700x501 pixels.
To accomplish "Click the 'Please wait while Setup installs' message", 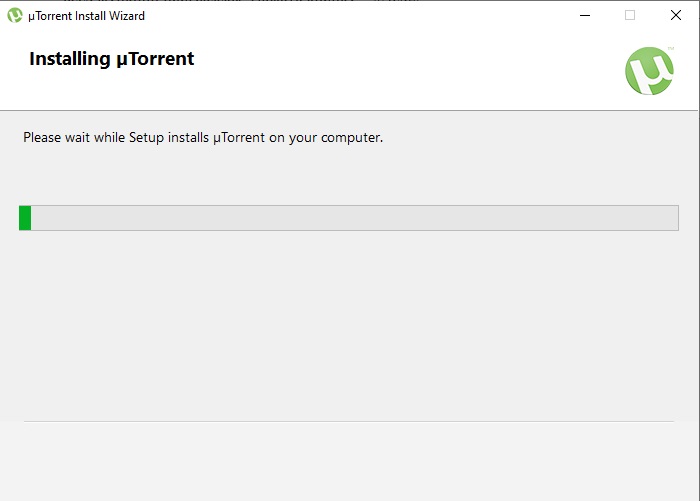I will point(203,138).
